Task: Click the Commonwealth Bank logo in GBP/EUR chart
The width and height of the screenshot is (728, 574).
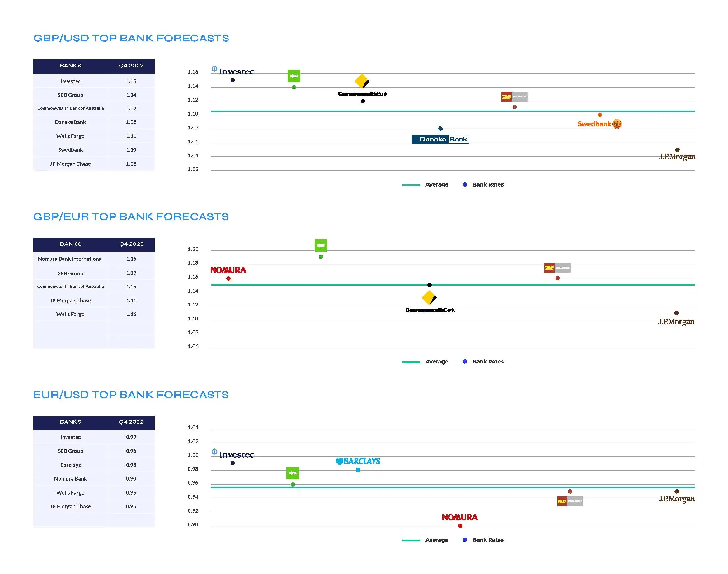Action: (x=430, y=302)
